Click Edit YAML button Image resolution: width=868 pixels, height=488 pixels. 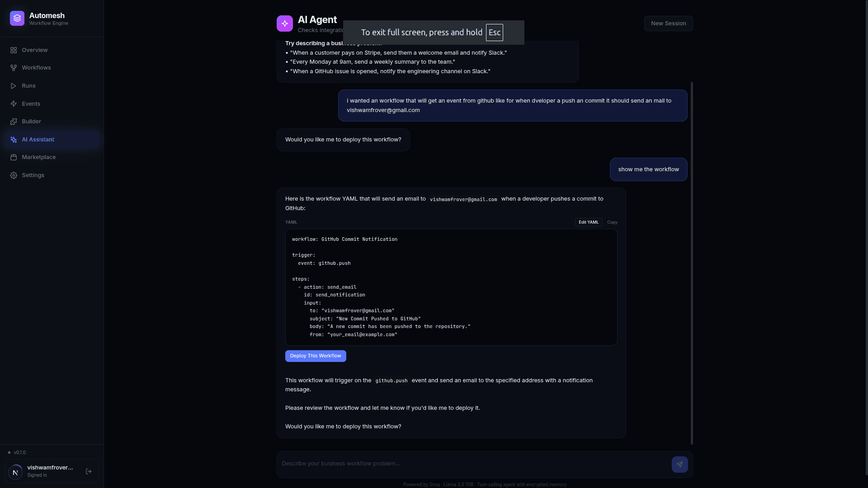click(x=588, y=222)
